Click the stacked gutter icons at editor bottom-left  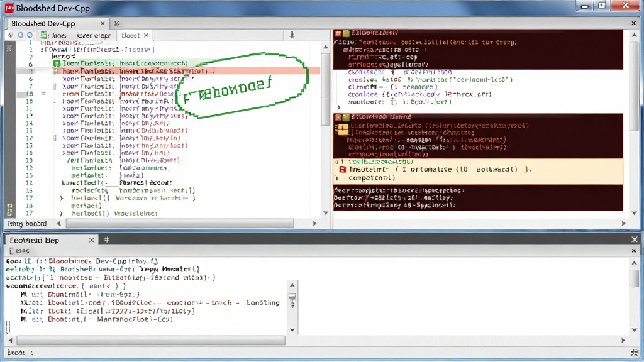pos(9,209)
